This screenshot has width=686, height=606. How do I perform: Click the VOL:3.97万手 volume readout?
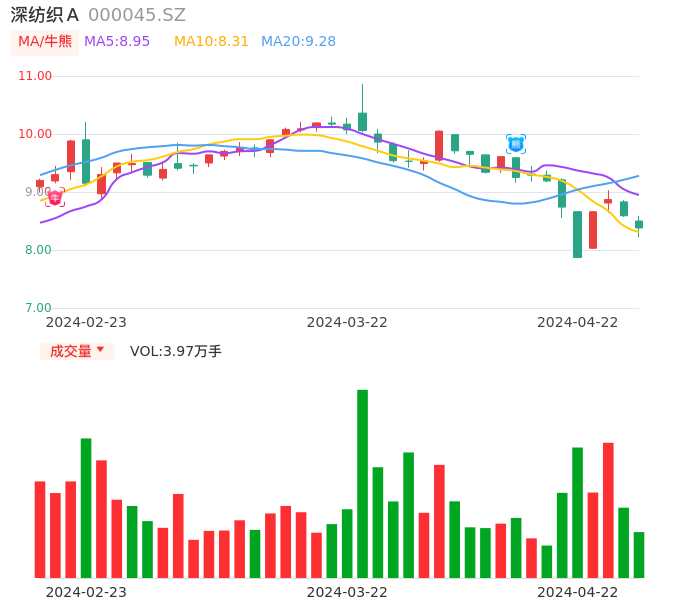click(x=176, y=351)
